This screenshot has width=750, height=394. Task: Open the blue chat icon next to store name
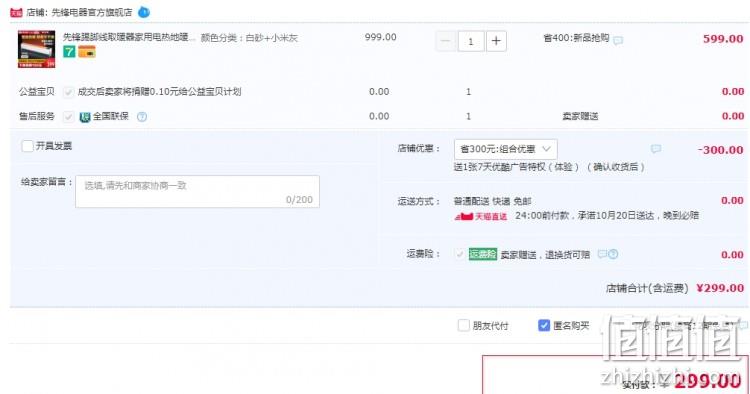143,12
